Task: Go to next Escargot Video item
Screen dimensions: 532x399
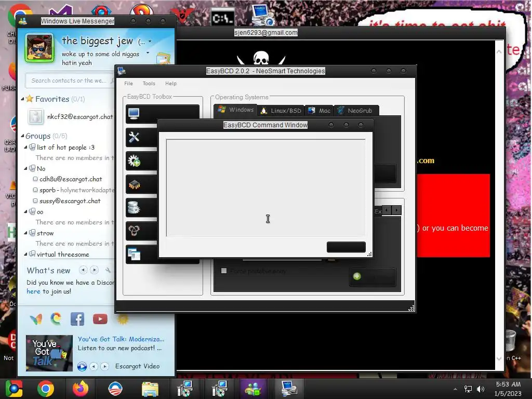Action: 105,366
